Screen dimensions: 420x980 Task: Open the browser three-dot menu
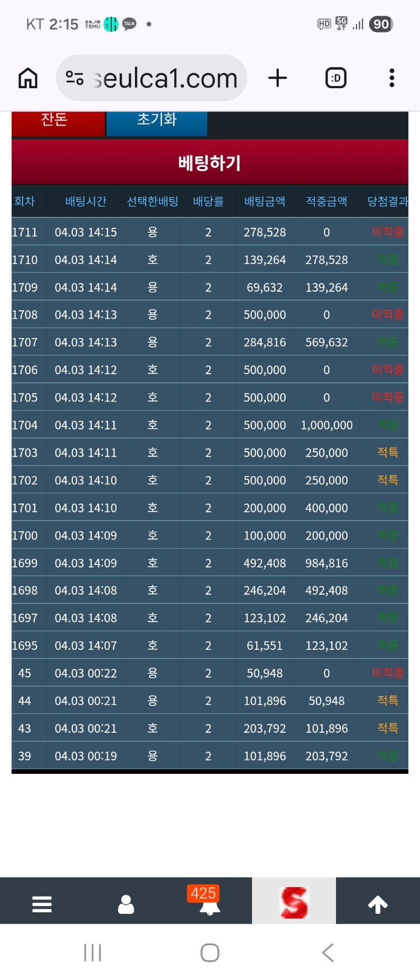click(392, 78)
